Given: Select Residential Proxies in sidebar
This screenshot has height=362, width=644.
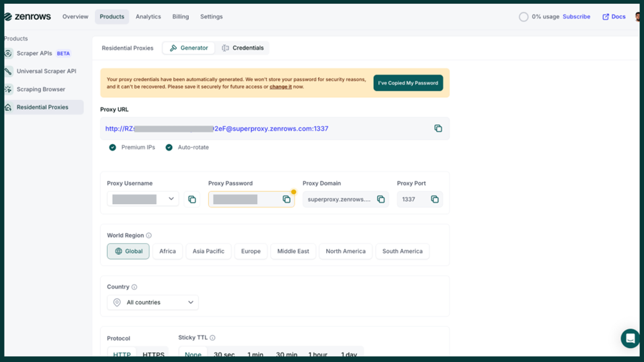Looking at the screenshot, I should 44,107.
